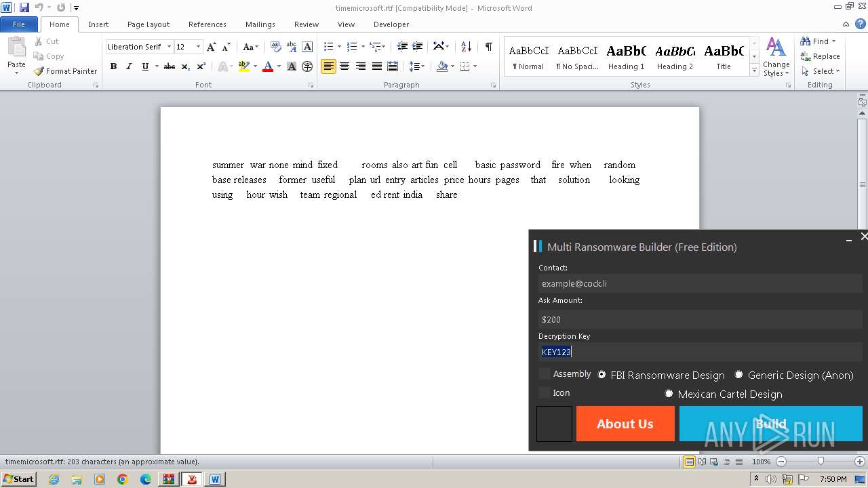The height and width of the screenshot is (488, 868).
Task: Open the File tab
Action: pyautogui.click(x=19, y=24)
